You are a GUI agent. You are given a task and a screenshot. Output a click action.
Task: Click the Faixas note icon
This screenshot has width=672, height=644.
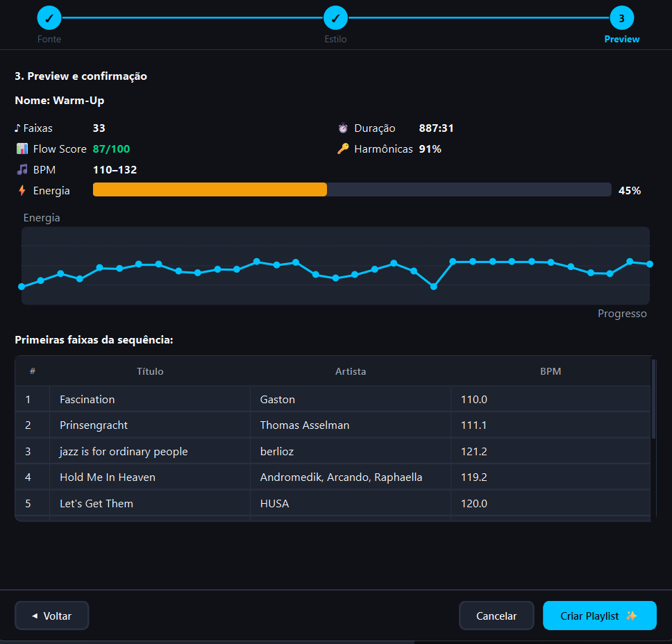(x=17, y=128)
